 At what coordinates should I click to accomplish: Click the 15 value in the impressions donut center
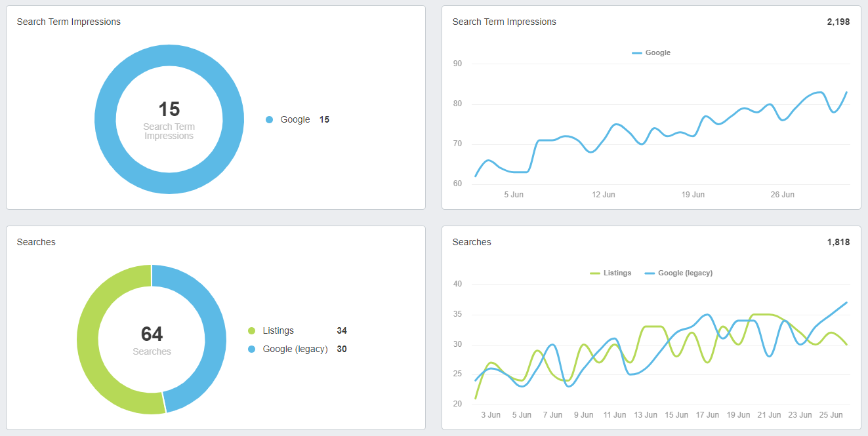pos(169,109)
